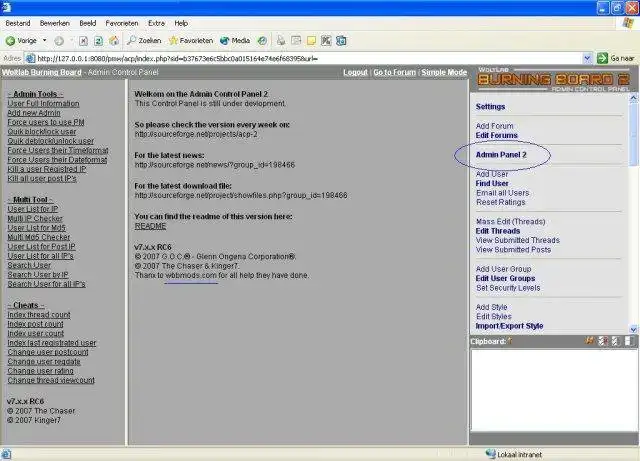640x461 pixels.
Task: Open Settings in right panel
Action: coord(490,107)
